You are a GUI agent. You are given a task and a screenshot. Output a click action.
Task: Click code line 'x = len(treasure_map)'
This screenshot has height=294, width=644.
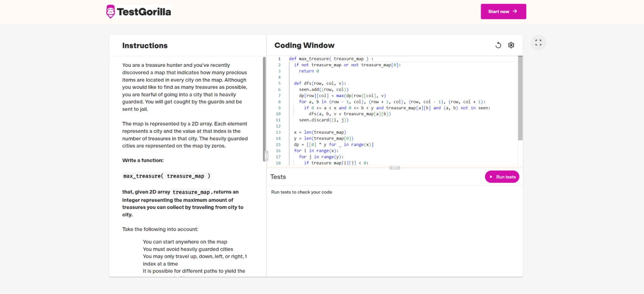tap(320, 132)
